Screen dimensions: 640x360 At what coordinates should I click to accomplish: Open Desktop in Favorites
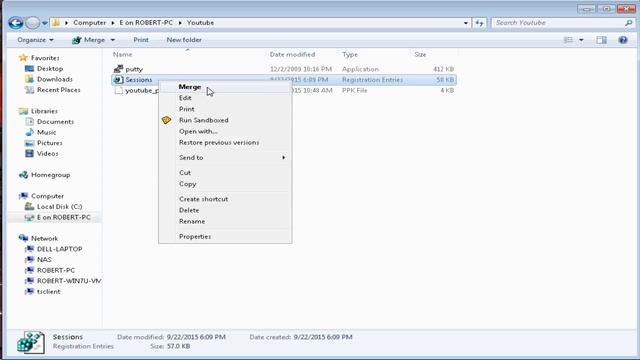[50, 69]
